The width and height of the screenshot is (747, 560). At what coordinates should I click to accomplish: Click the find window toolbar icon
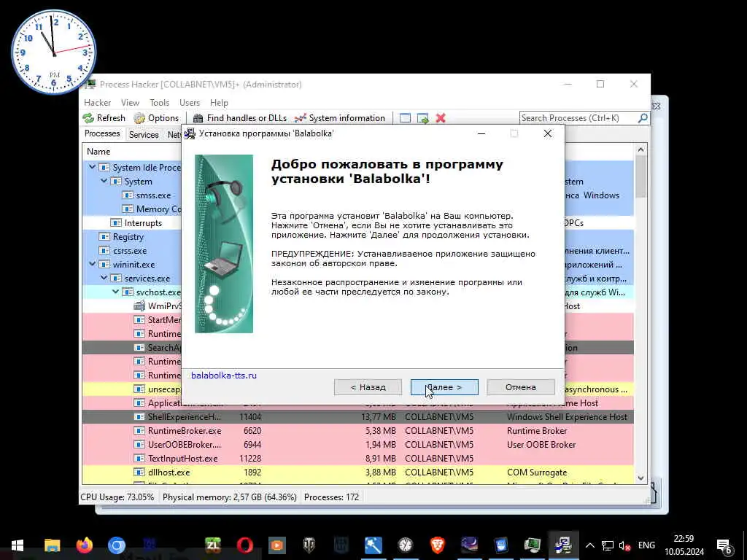pyautogui.click(x=405, y=118)
